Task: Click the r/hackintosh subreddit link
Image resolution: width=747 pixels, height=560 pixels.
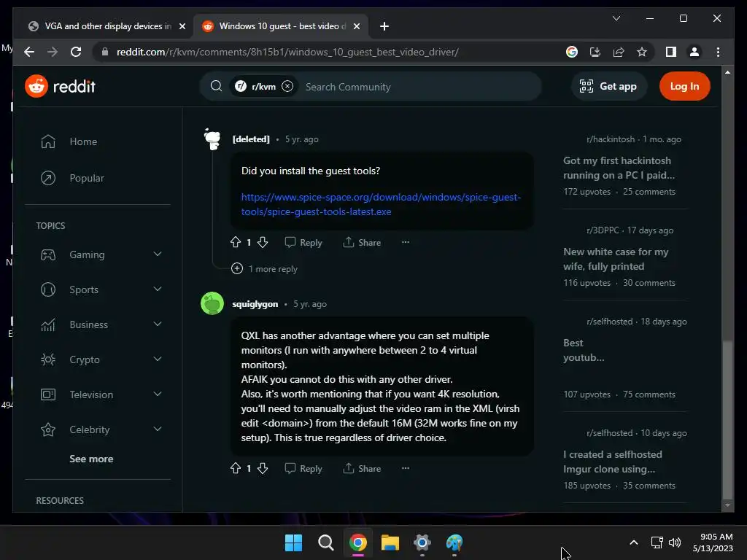Action: [x=611, y=139]
